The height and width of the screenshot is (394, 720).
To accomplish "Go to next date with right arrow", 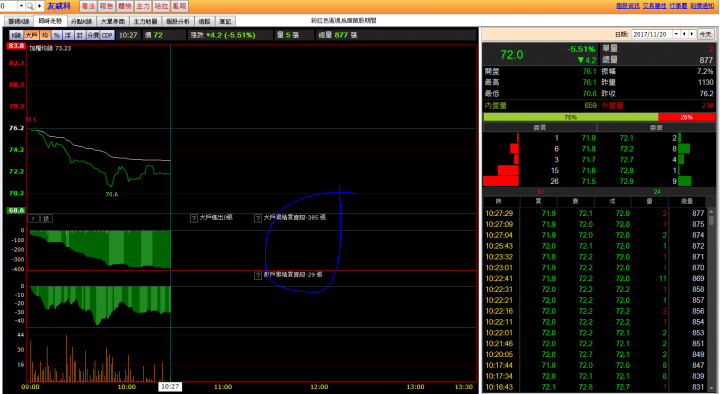I will point(692,34).
